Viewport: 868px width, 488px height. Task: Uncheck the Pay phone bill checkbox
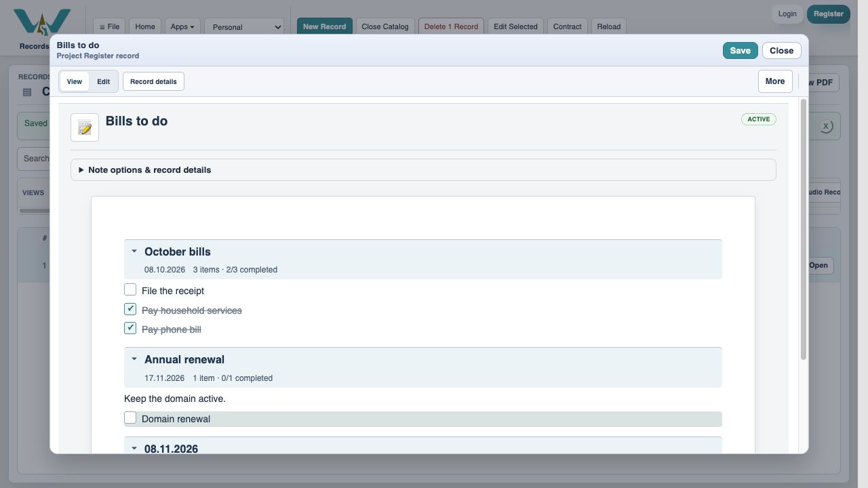(130, 328)
